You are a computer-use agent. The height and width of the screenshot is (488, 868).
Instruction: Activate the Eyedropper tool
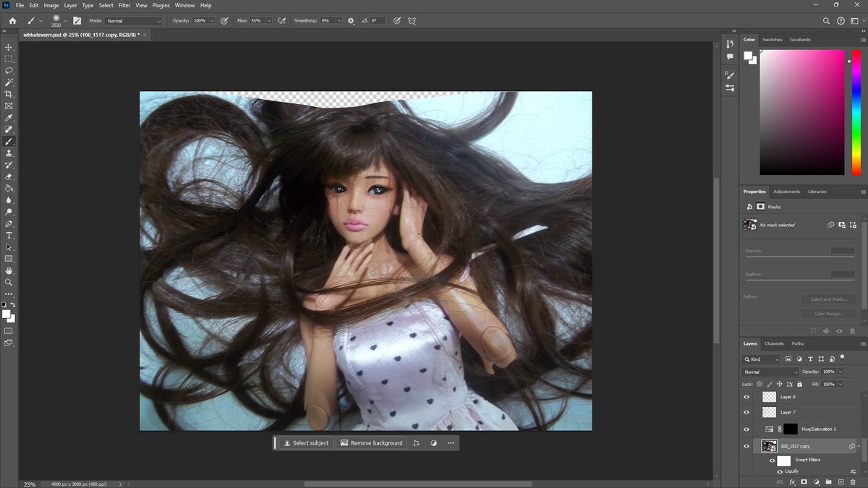click(9, 118)
